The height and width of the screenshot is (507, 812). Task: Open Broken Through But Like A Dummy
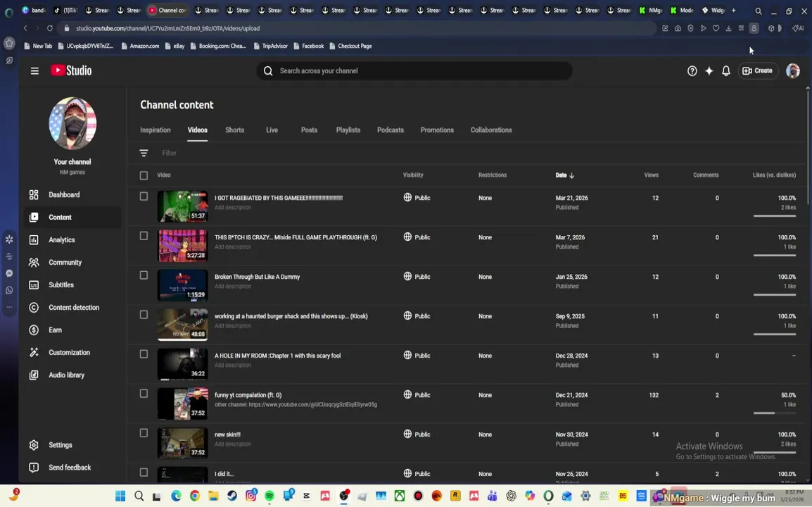click(258, 277)
